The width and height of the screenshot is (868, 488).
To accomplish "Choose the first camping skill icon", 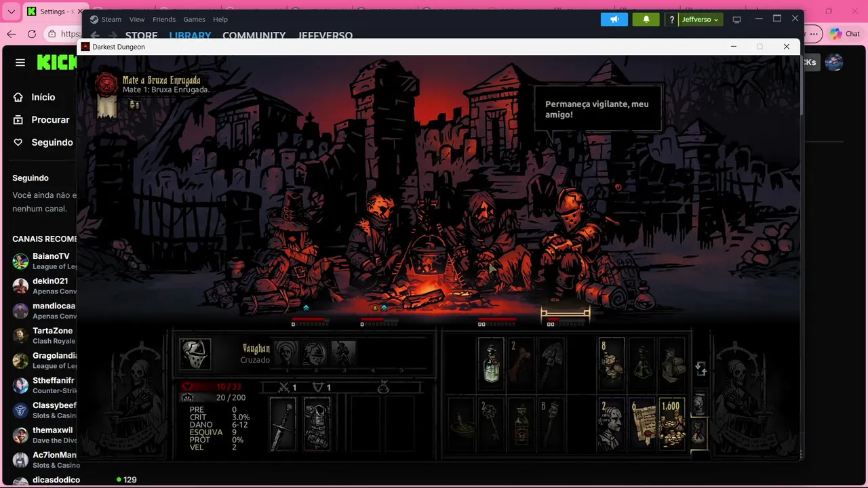I will point(287,353).
